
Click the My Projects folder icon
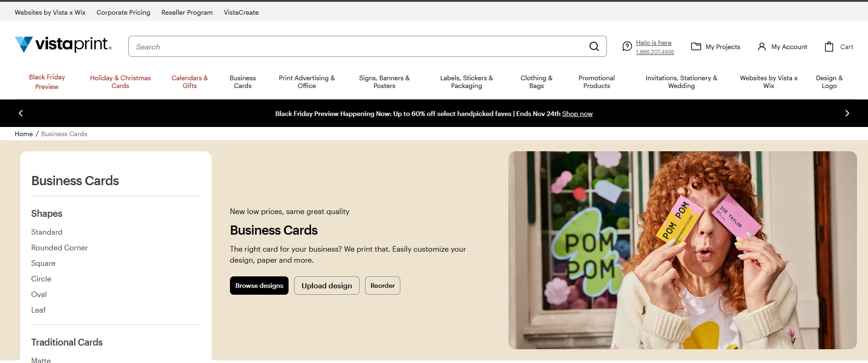696,46
